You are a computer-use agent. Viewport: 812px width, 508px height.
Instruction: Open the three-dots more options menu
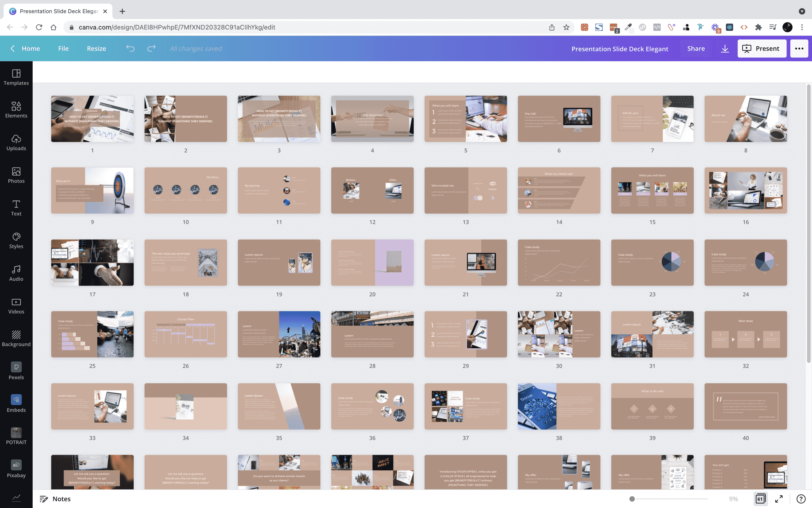tap(799, 48)
